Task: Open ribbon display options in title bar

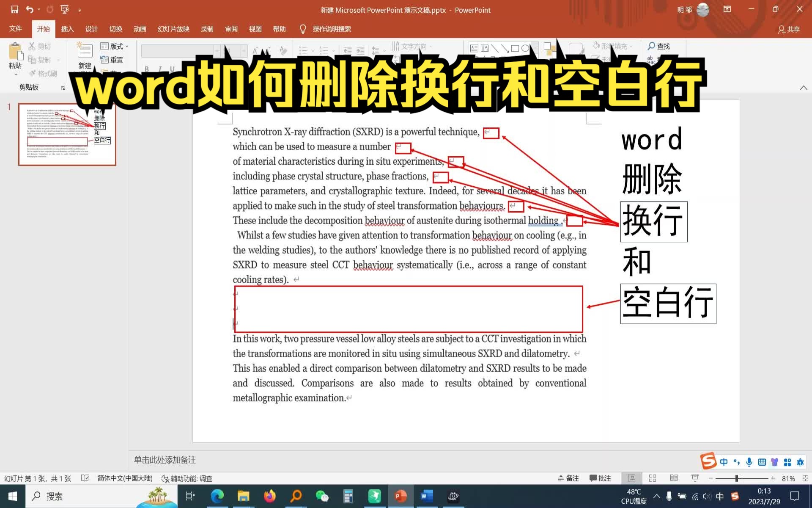Action: (727, 9)
